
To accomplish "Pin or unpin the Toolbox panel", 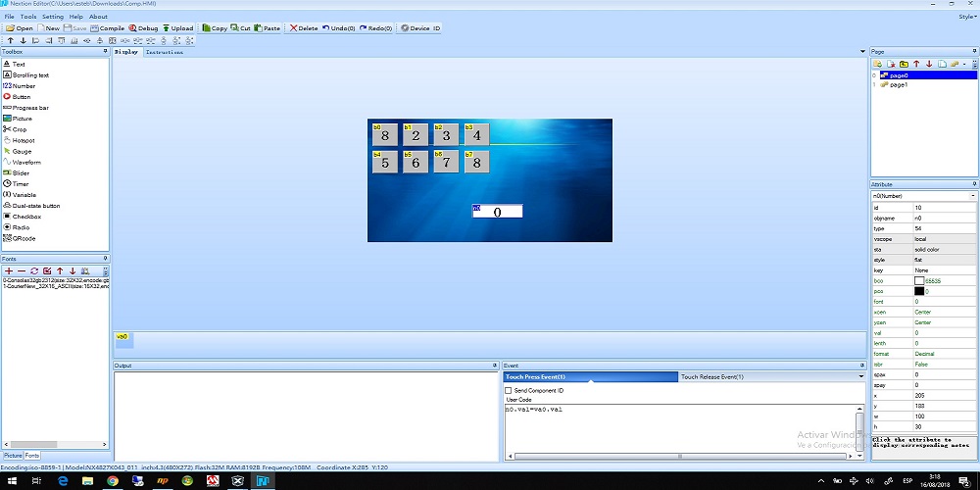I will coord(105,51).
